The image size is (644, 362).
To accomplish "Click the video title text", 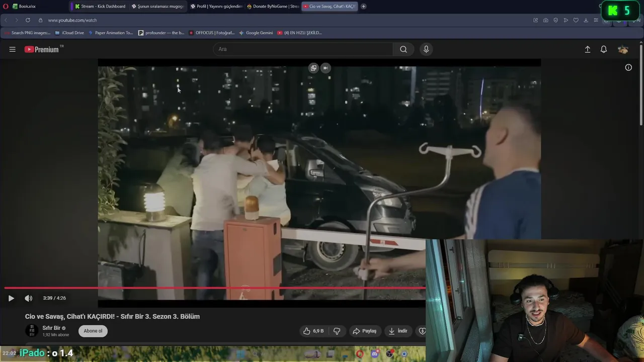I will tap(112, 316).
